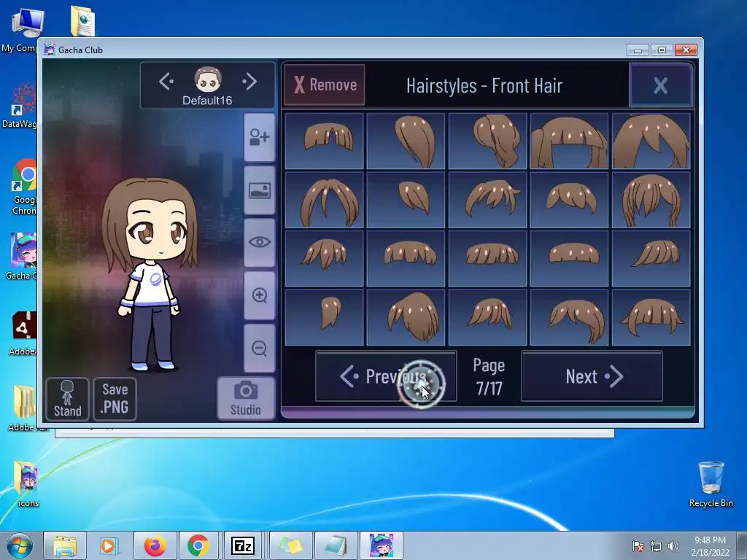Screen dimensions: 747x560
Task: Select fourth-row fourth right-swept hair
Action: point(569,318)
